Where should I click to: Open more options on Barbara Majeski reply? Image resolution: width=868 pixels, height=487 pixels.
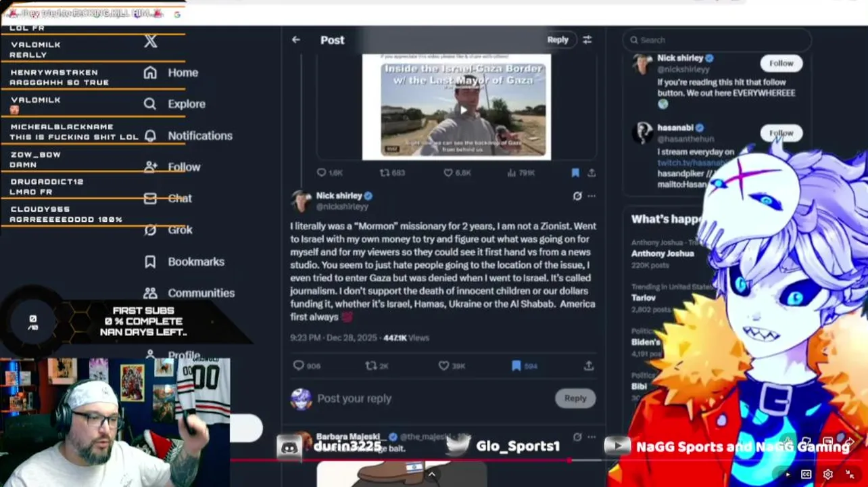[x=592, y=437]
